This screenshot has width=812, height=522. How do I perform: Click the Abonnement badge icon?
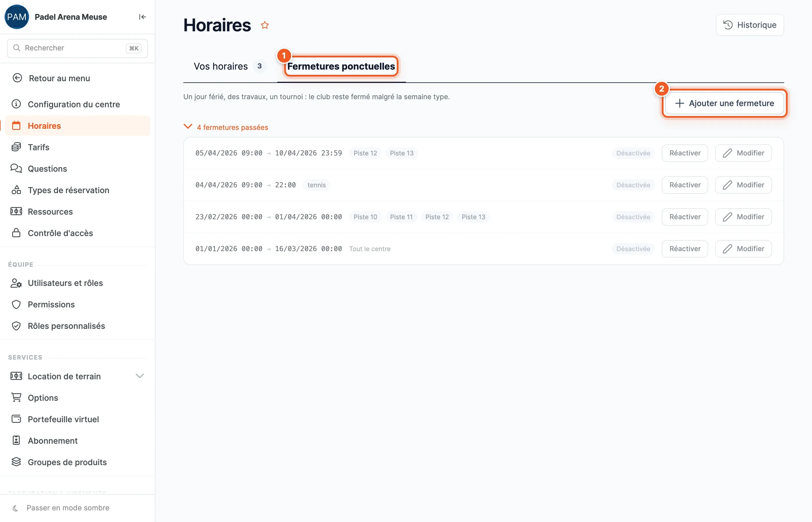click(x=16, y=440)
